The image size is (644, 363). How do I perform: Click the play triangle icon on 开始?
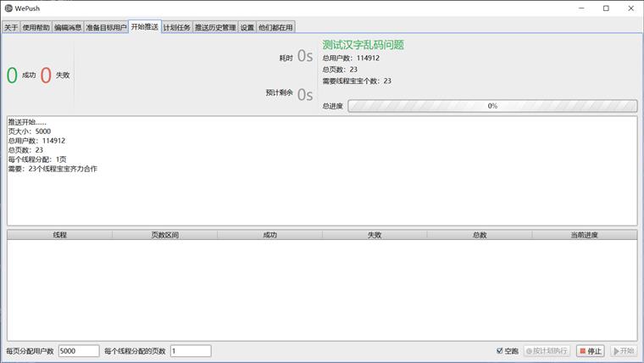pos(616,351)
